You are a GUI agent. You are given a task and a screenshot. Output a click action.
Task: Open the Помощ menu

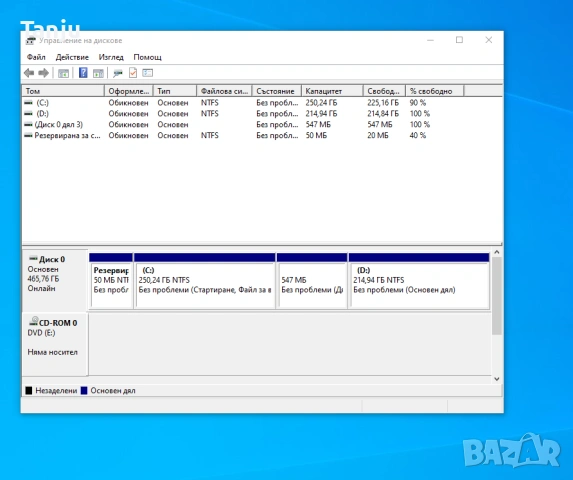147,57
